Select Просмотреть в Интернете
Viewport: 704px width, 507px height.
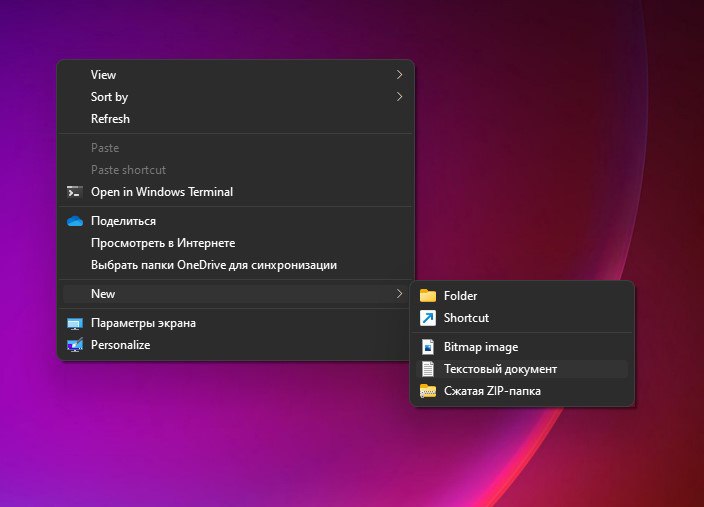coord(236,243)
